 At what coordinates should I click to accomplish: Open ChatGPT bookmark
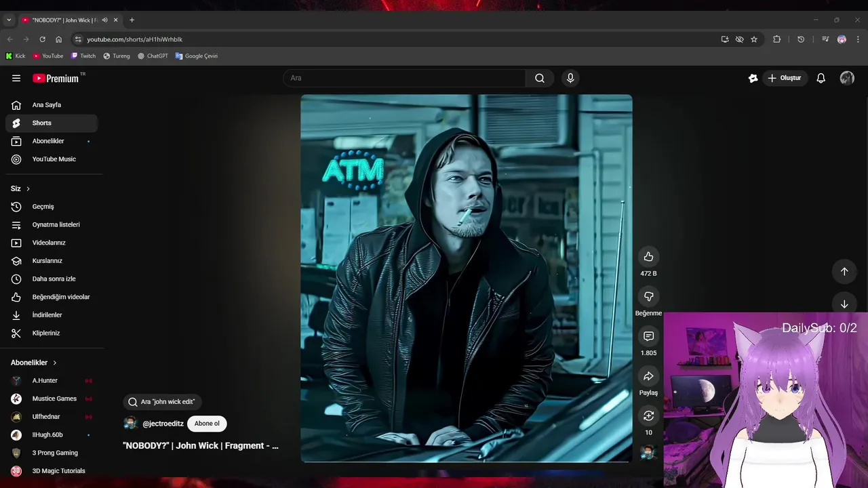coord(153,56)
